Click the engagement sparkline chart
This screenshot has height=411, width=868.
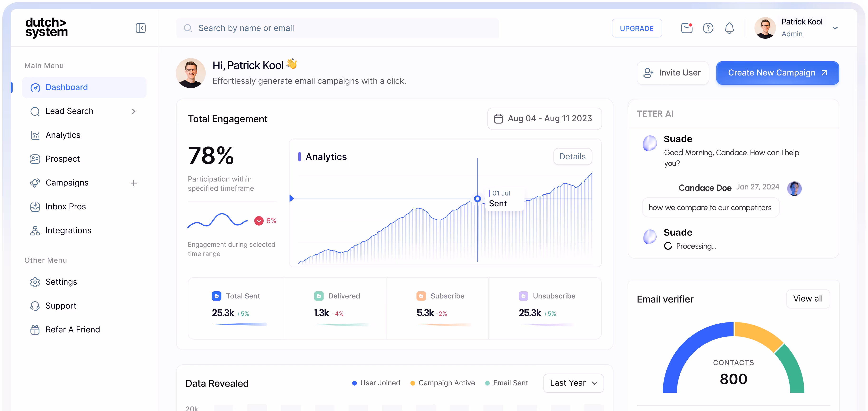(x=217, y=221)
